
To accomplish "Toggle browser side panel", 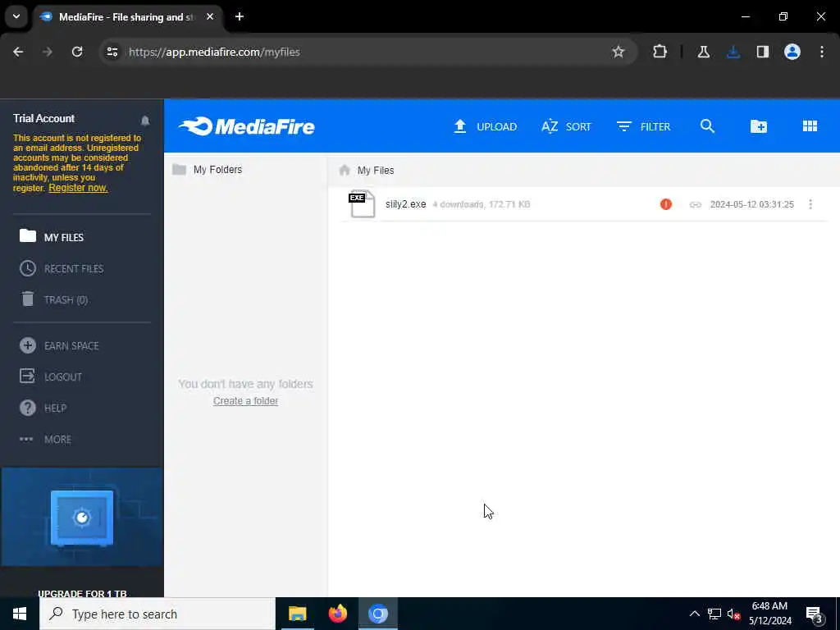I will [x=763, y=52].
